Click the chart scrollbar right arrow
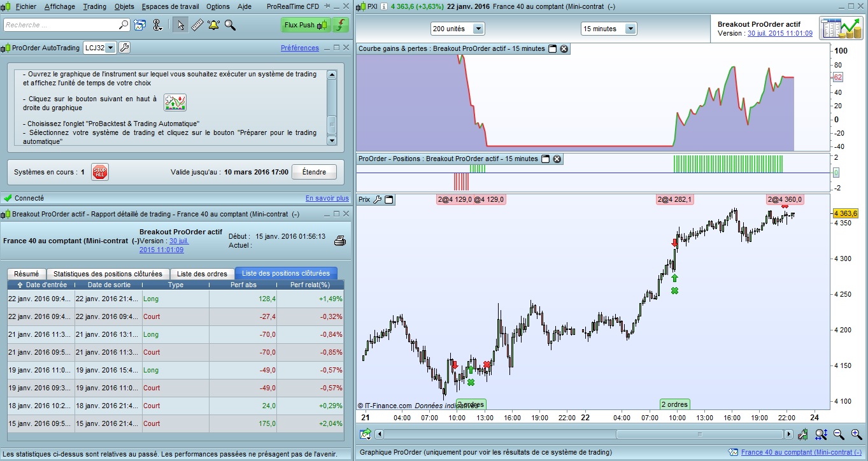 click(x=789, y=434)
